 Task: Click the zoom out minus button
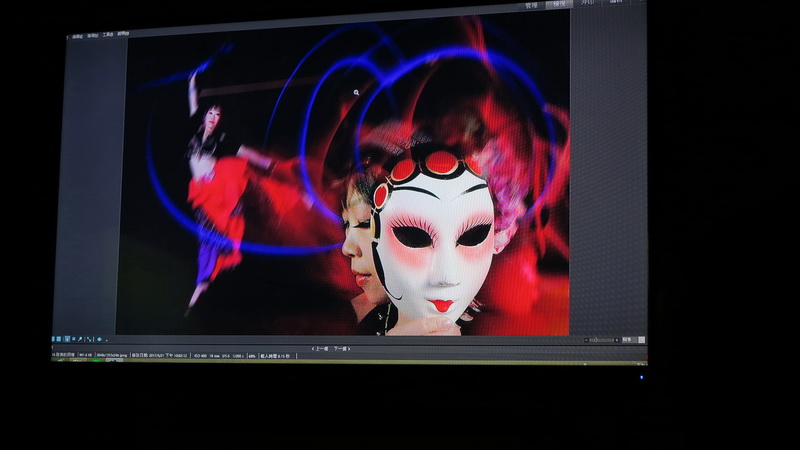[x=586, y=340]
